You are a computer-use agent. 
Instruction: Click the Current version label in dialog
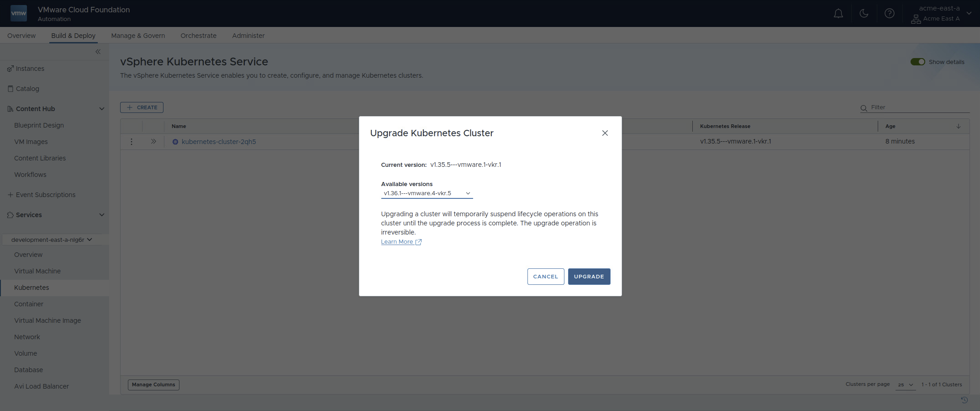point(404,165)
